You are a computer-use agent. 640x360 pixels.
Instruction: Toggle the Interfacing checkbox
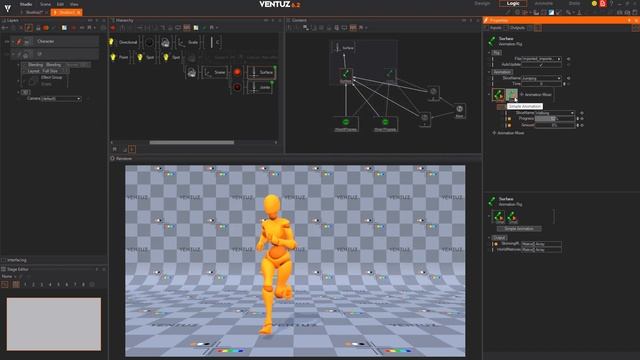(x=4, y=260)
